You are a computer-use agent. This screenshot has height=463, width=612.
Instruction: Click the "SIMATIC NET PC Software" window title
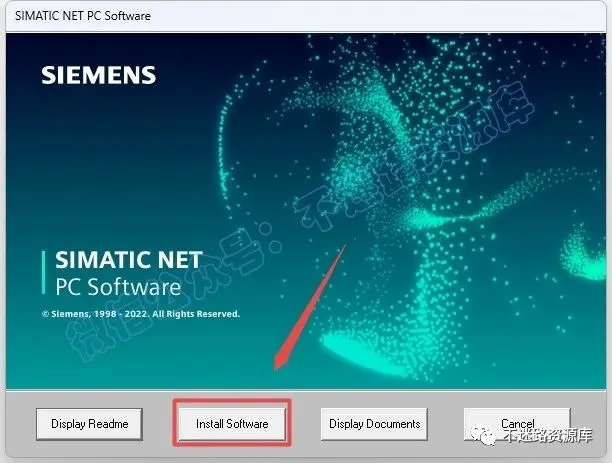tap(83, 16)
